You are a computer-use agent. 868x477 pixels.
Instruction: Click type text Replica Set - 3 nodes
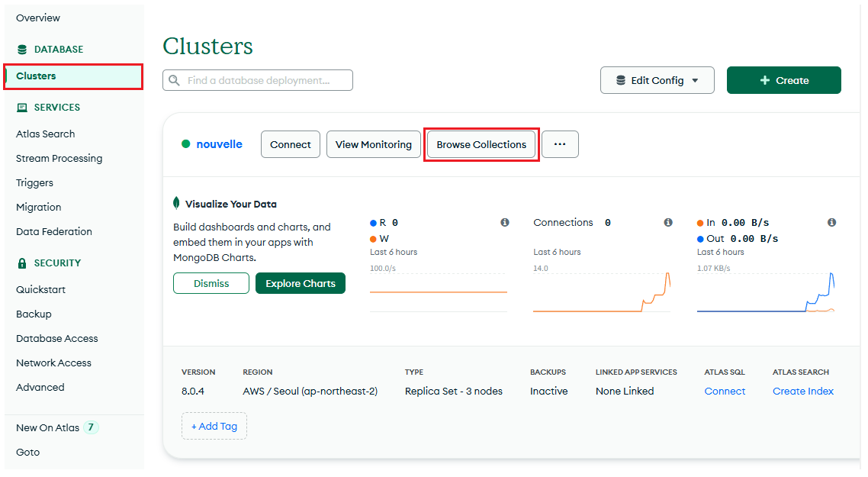(453, 391)
